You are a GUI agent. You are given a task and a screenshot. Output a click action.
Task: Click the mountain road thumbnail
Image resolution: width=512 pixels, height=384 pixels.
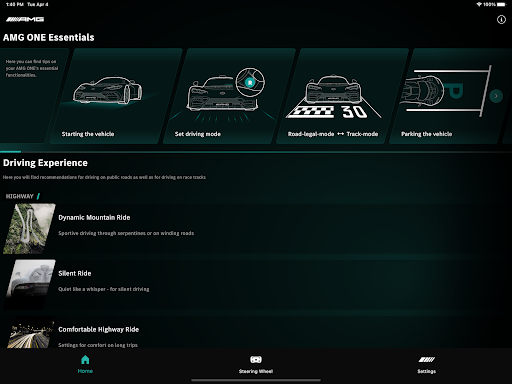point(29,229)
